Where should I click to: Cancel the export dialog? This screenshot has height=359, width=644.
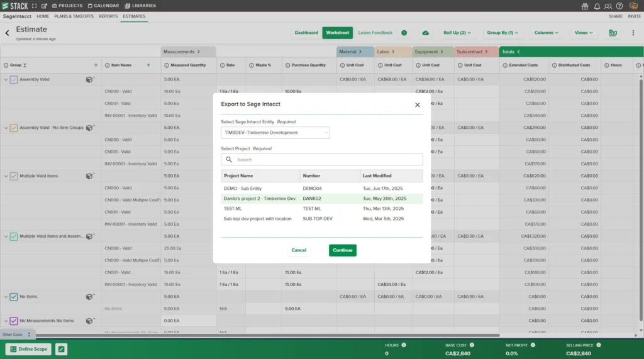[x=299, y=250]
